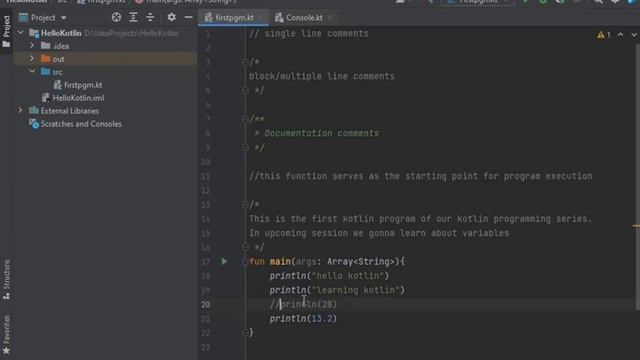Close the firstpgm.kt tab

click(261, 18)
